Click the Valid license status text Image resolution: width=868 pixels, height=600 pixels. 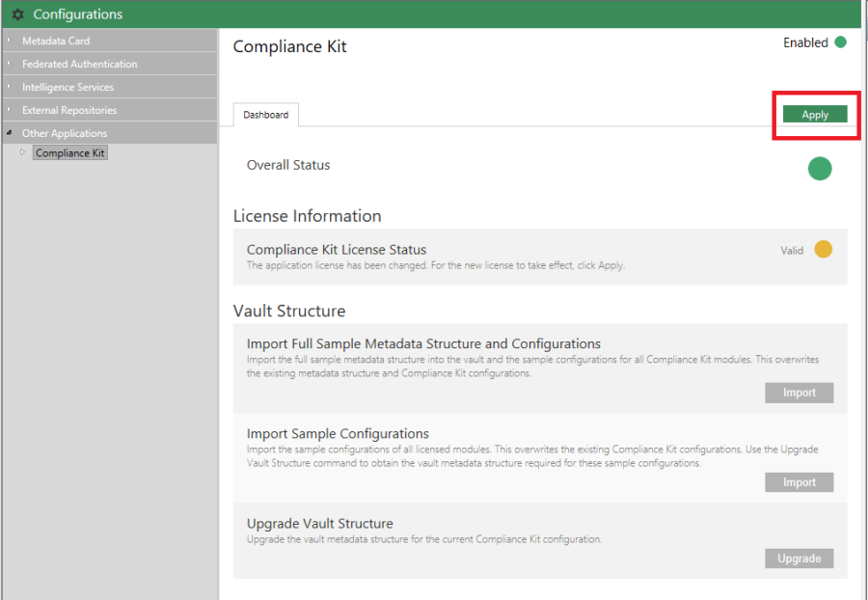[x=792, y=250]
